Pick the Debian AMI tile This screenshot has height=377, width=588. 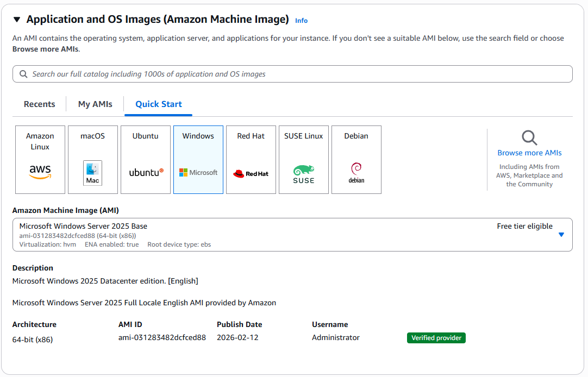coord(356,160)
